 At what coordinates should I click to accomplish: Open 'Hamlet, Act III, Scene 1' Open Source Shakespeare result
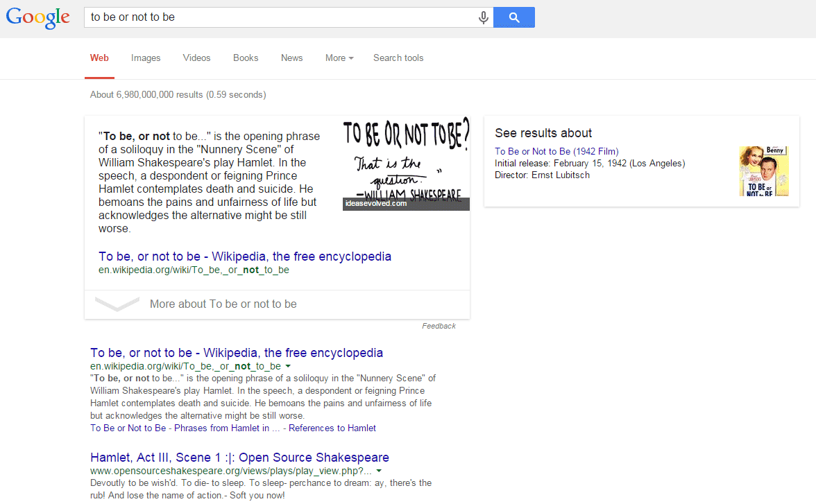tap(239, 457)
